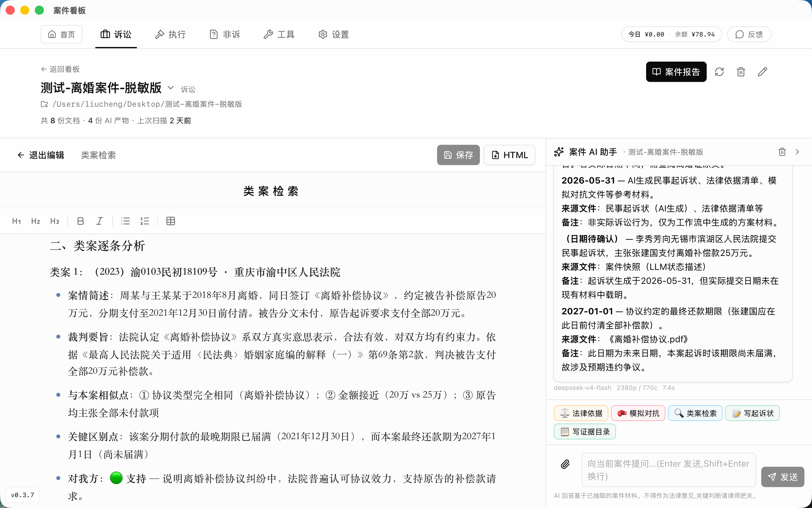The height and width of the screenshot is (508, 812).
Task: Apply Heading 3 format in editor toolbar
Action: (x=55, y=221)
